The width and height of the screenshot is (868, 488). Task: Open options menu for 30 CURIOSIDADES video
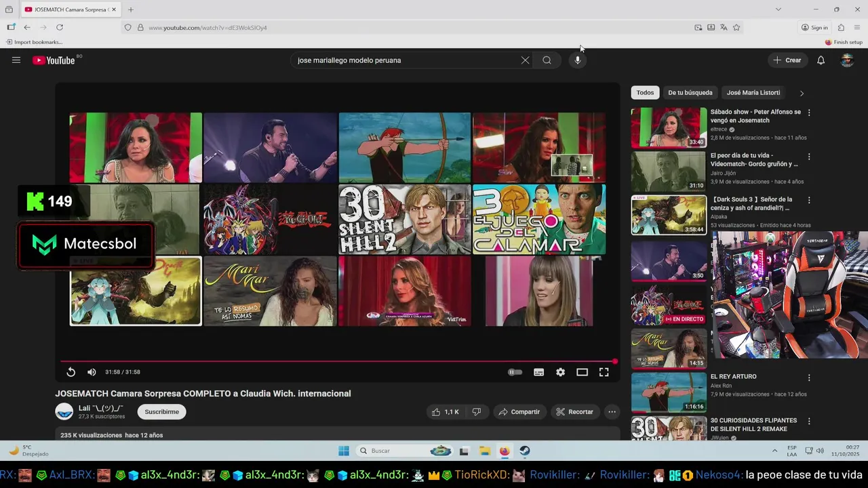click(x=809, y=422)
